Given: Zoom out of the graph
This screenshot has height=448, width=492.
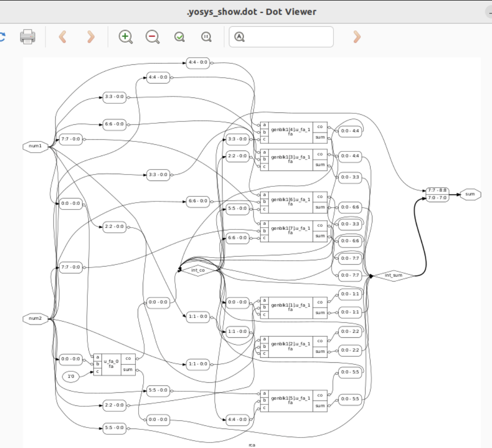Looking at the screenshot, I should point(152,37).
